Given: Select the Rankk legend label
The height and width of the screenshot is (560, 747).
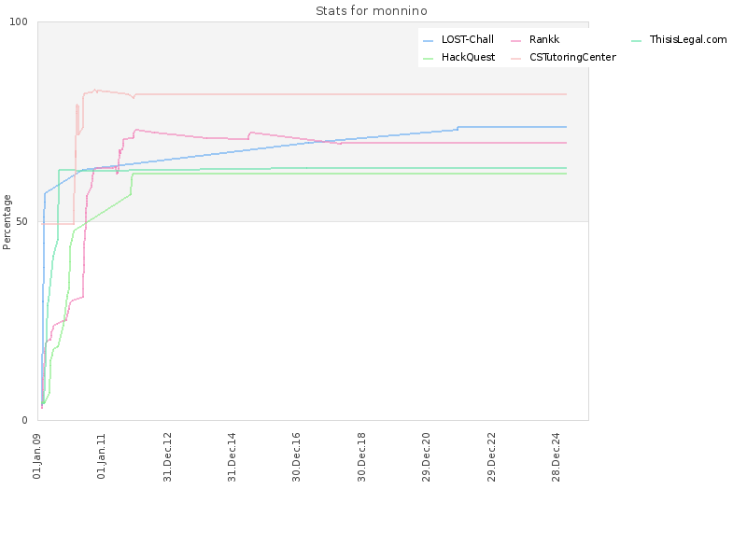Looking at the screenshot, I should tap(544, 39).
